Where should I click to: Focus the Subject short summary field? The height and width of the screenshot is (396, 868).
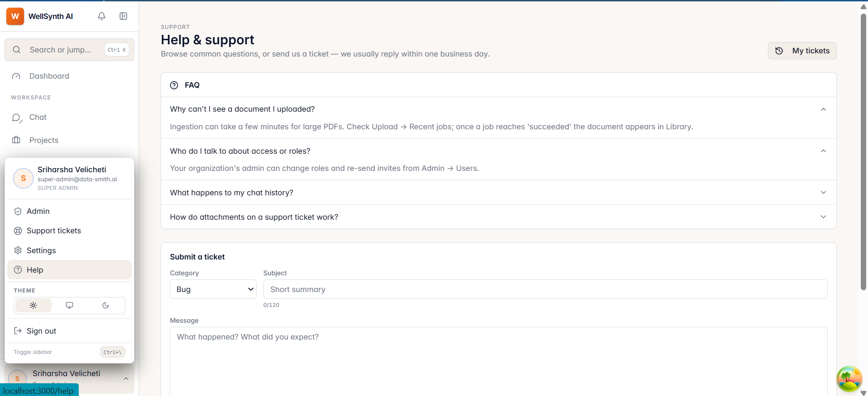[545, 289]
